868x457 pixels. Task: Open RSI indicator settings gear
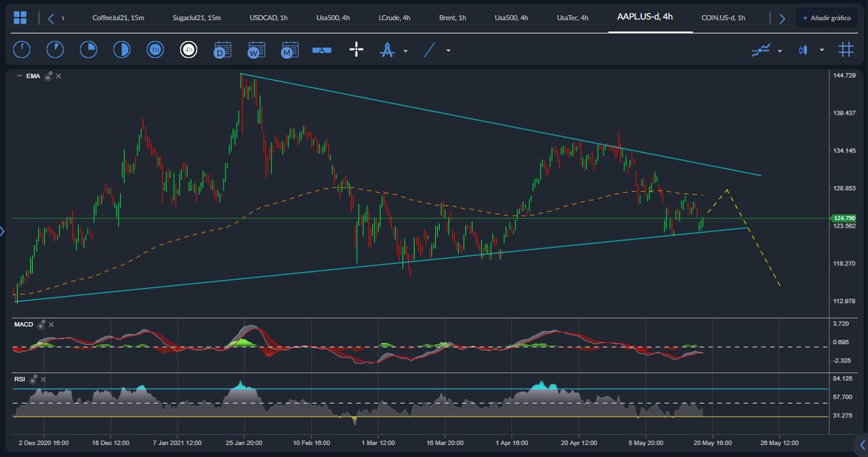33,381
